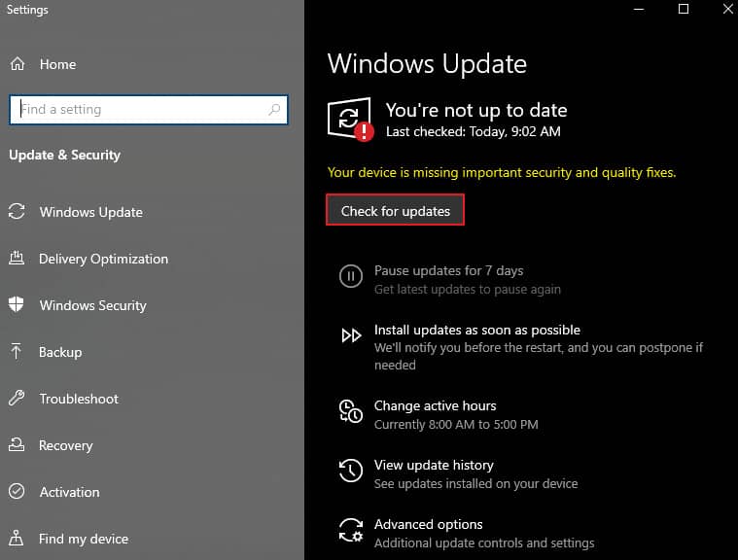Click the yellow missing security fixes message
This screenshot has height=560, width=738.
pos(502,172)
